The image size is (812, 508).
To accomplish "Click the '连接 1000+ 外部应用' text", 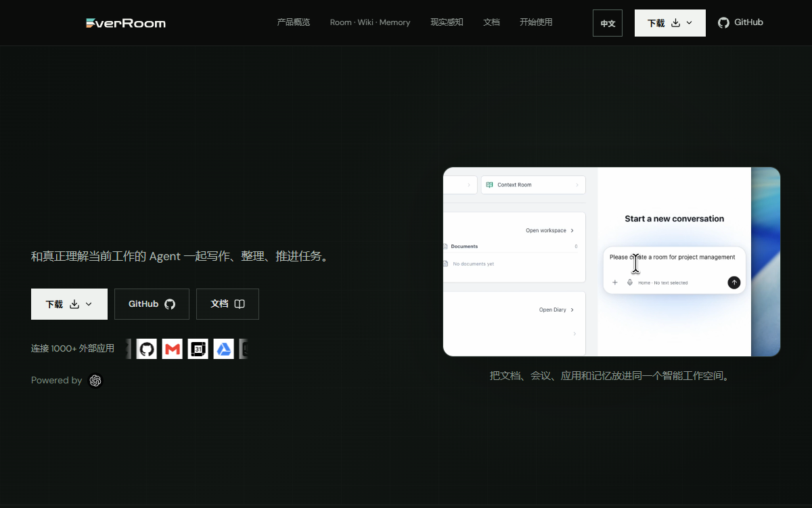I will 72,349.
